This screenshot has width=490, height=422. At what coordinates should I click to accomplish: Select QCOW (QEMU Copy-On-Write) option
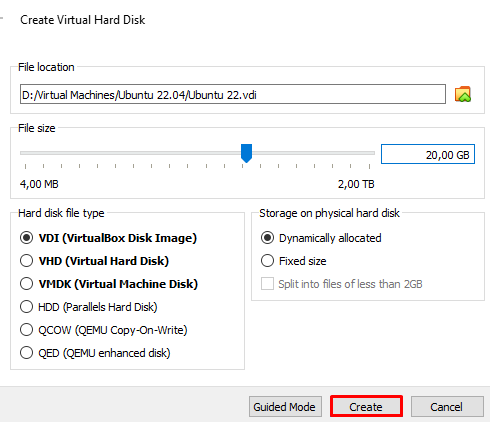click(x=26, y=330)
